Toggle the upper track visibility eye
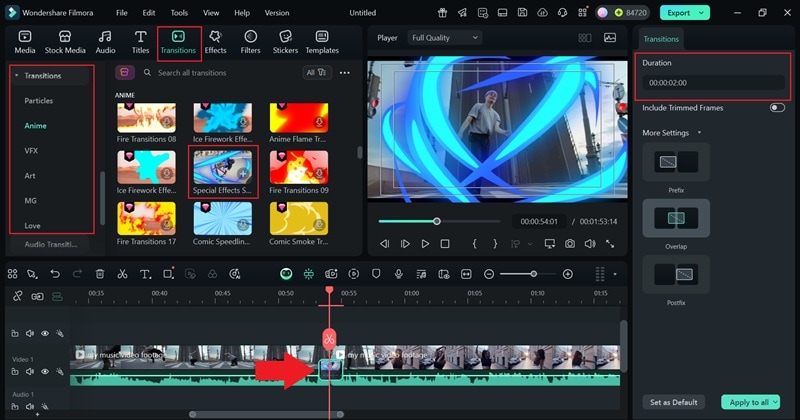The height and width of the screenshot is (420, 800). pos(45,333)
